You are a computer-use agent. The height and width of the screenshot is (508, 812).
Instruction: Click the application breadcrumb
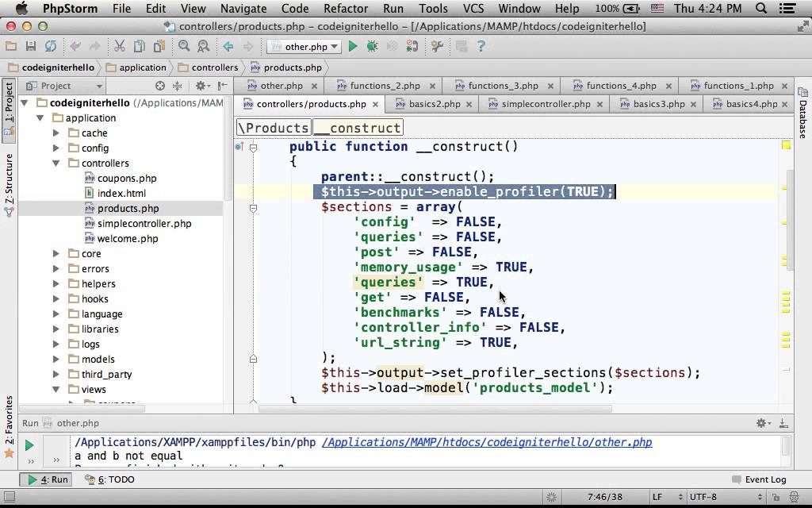coord(136,68)
